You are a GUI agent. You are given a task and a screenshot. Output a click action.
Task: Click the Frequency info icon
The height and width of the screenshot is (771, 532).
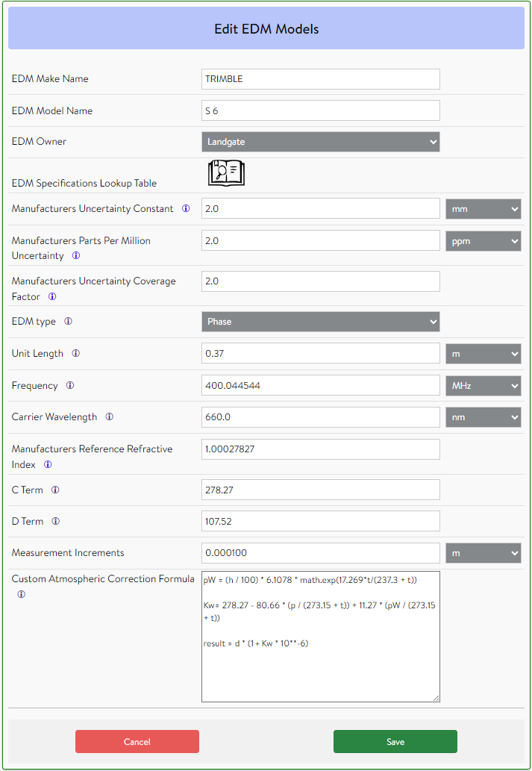[x=69, y=386]
